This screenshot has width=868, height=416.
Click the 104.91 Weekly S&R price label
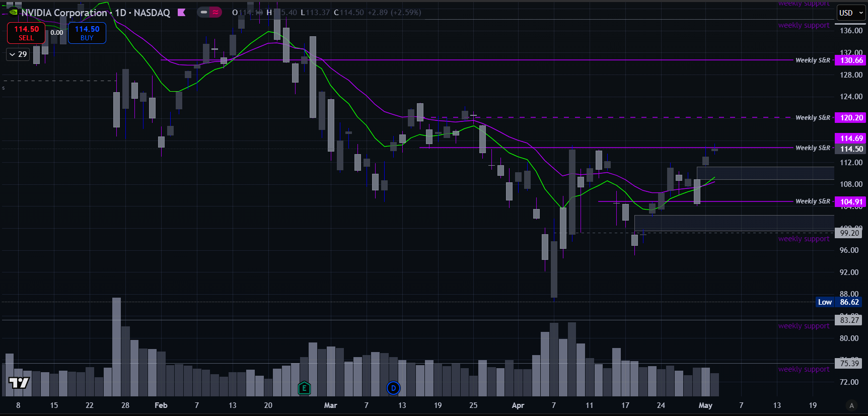[850, 202]
